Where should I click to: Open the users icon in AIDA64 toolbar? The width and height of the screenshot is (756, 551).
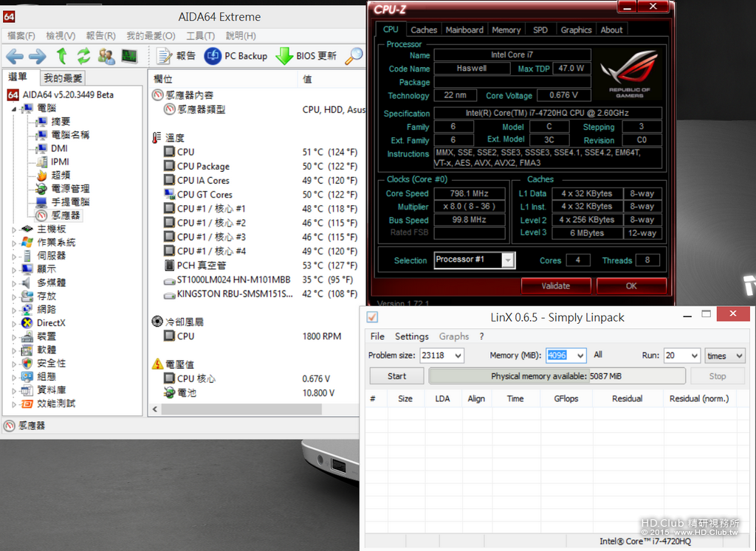coord(106,56)
